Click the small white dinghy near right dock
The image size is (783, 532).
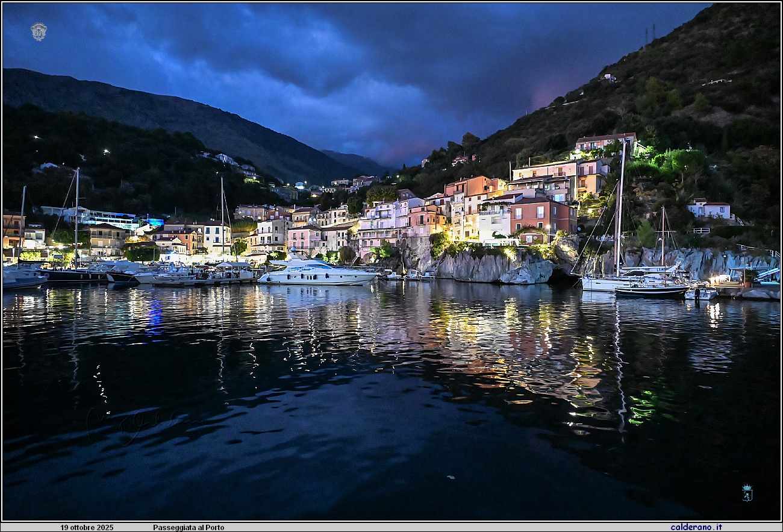[700, 294]
